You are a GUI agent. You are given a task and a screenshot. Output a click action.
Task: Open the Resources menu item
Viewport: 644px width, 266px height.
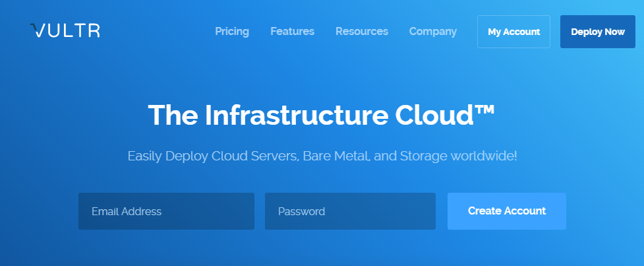pos(362,31)
